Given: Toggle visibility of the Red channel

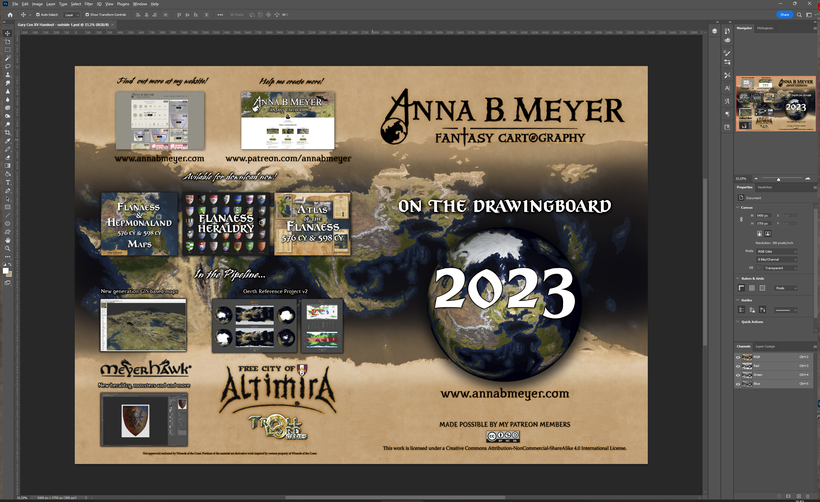Looking at the screenshot, I should 738,366.
